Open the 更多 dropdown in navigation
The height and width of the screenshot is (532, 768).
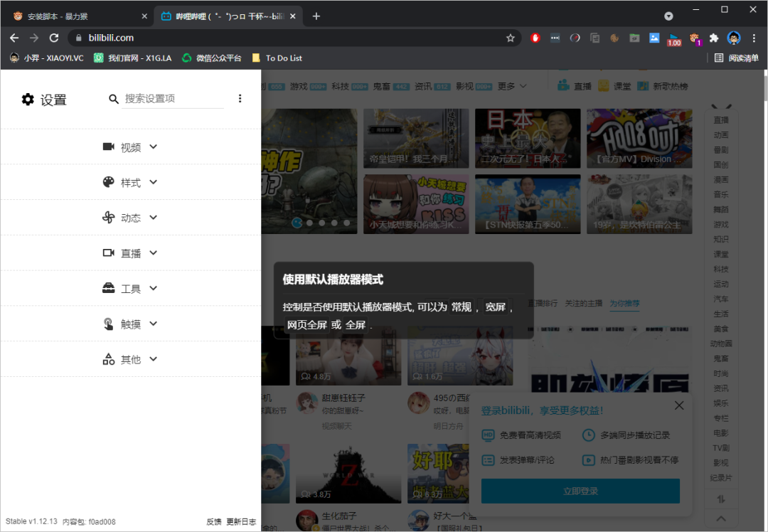pos(512,86)
